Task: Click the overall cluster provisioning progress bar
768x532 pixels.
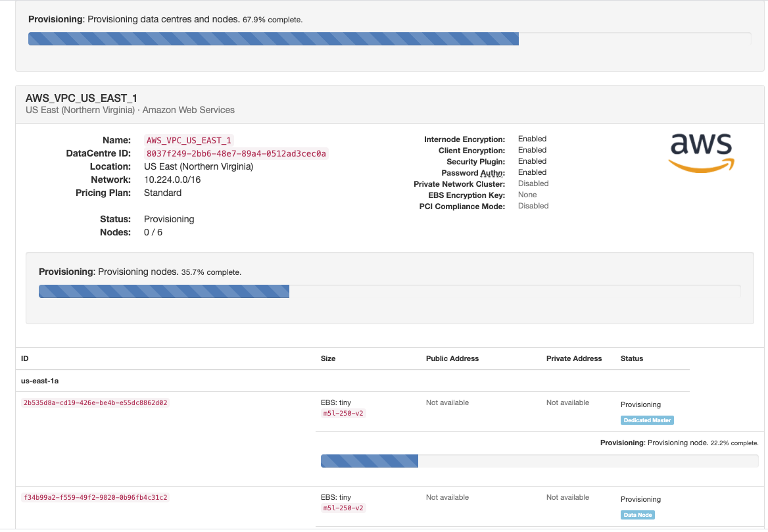Action: pyautogui.click(x=389, y=39)
